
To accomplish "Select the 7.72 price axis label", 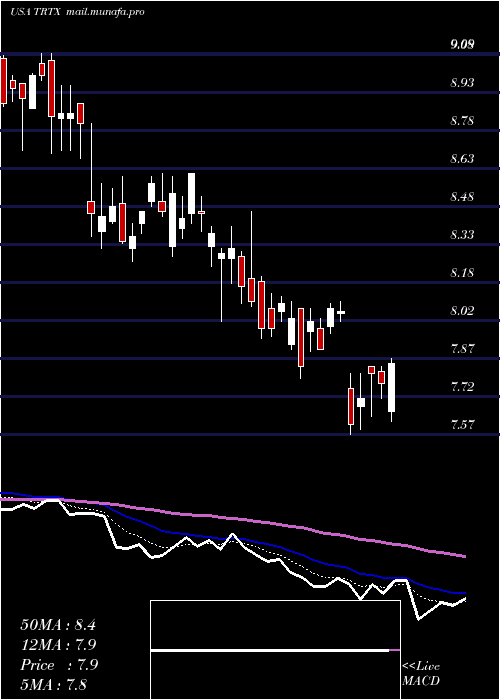I will pos(462,386).
